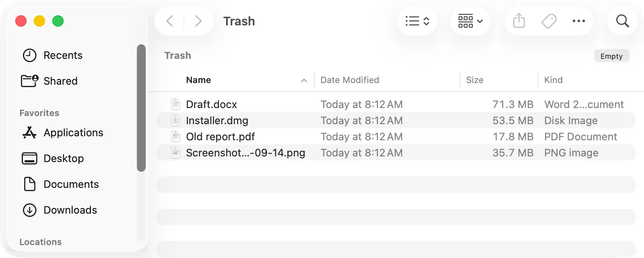Click the Installer.dmg file name

(x=217, y=121)
